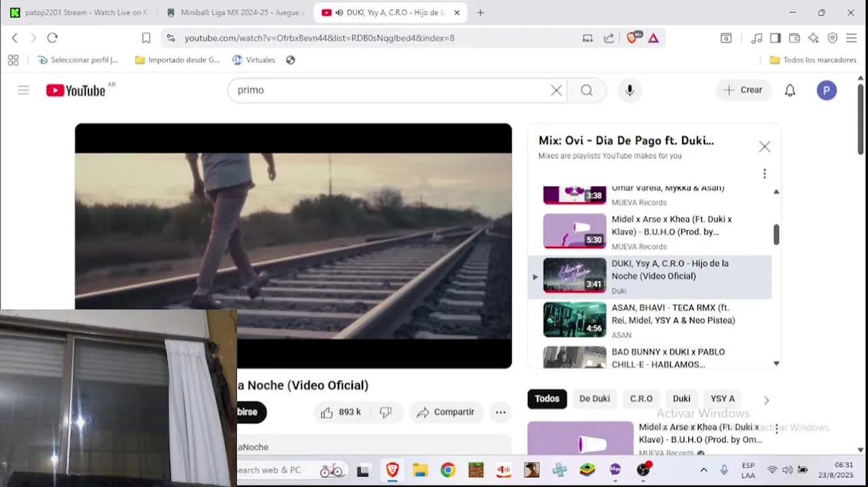
Task: Open the Brave Shields lion icon
Action: coord(633,38)
